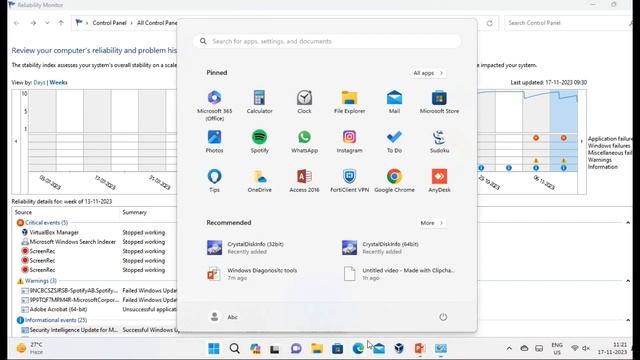Select VirtualBox Manager critical event
640x360 pixels.
(53, 232)
